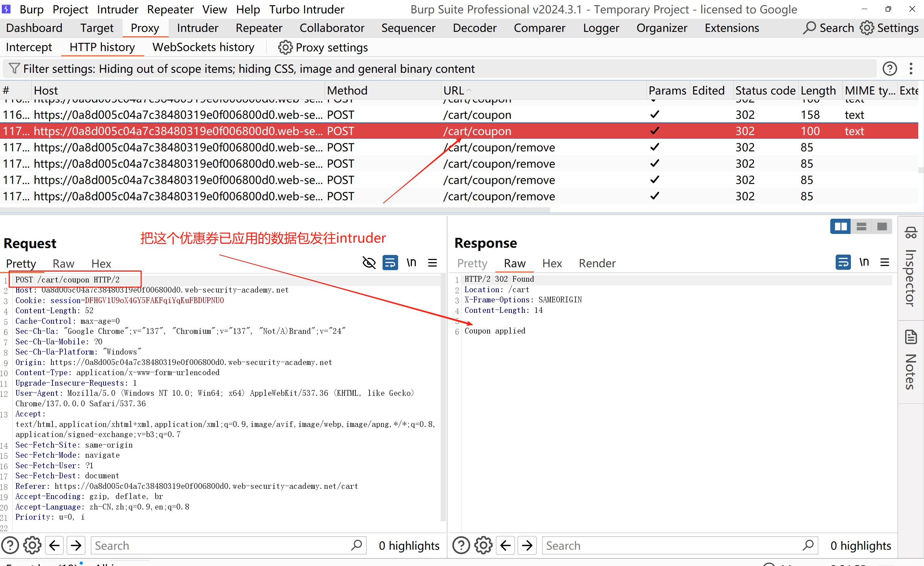Click the HTTP history help icon

click(x=890, y=69)
